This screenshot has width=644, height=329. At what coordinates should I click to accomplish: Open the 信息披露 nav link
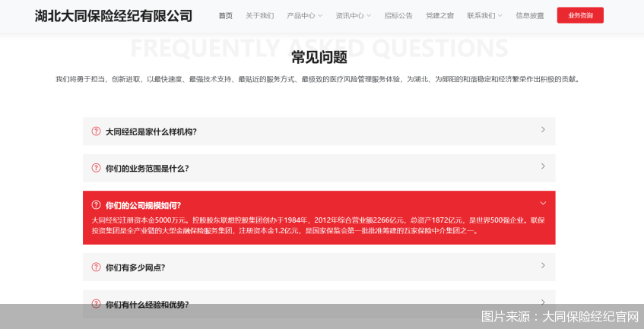point(530,15)
